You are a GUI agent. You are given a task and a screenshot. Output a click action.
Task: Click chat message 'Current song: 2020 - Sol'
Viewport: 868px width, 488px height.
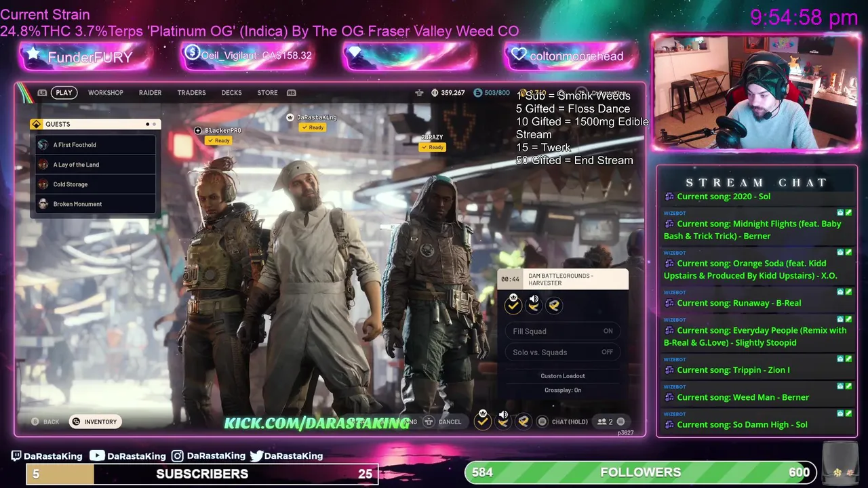[724, 197]
